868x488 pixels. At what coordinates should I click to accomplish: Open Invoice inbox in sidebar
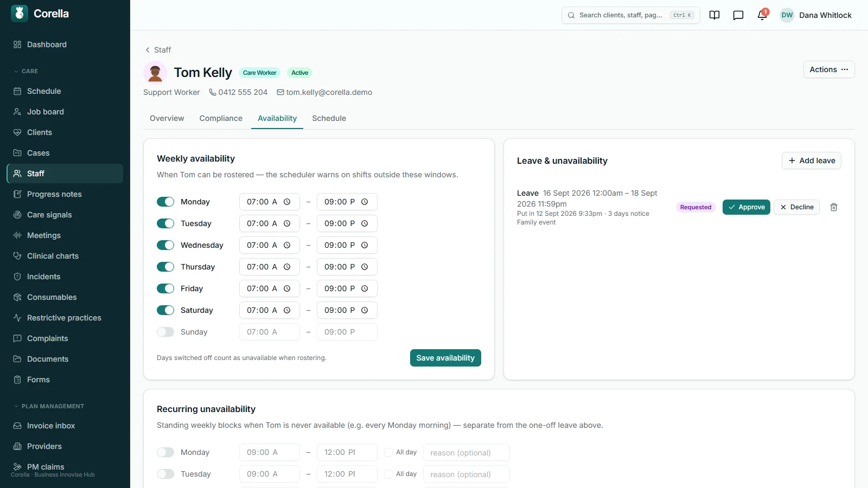[x=65, y=426]
